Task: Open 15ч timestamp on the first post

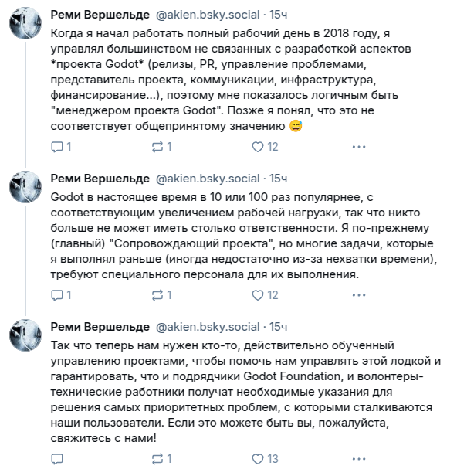Action: click(278, 15)
